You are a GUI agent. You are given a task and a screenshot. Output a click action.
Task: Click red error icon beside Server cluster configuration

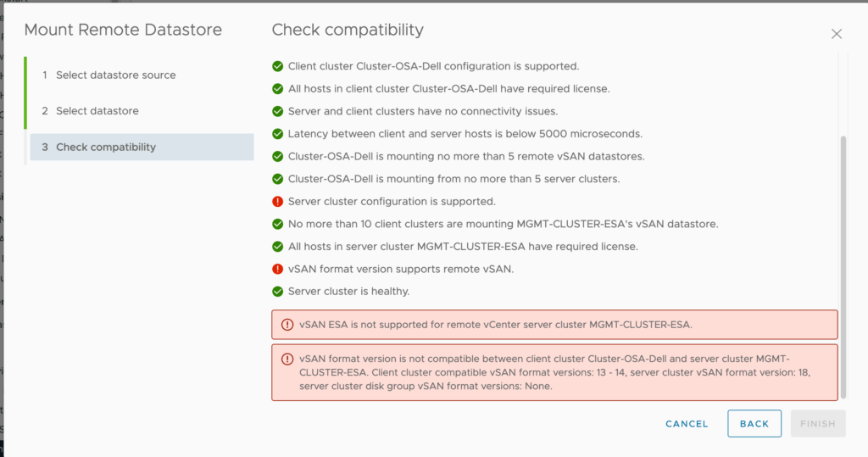277,202
